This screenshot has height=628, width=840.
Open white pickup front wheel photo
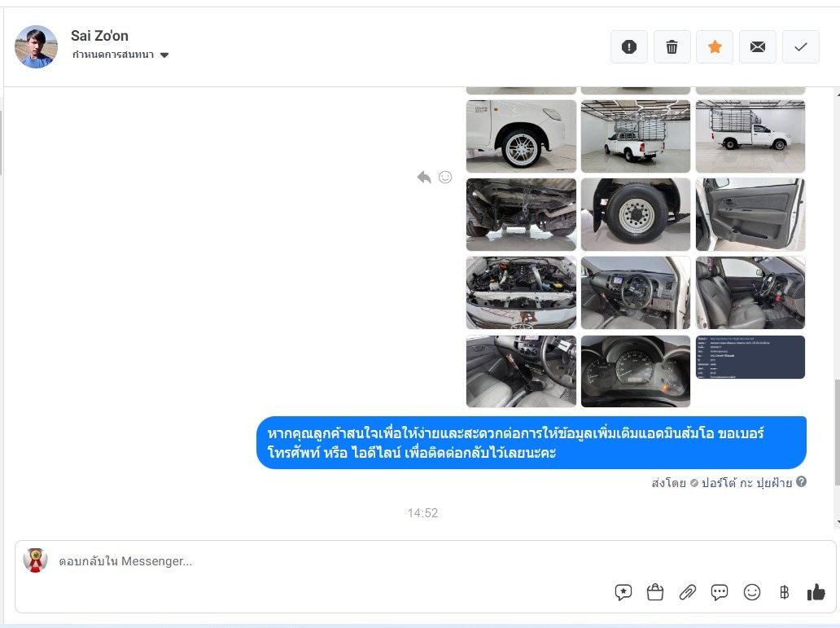coord(521,136)
